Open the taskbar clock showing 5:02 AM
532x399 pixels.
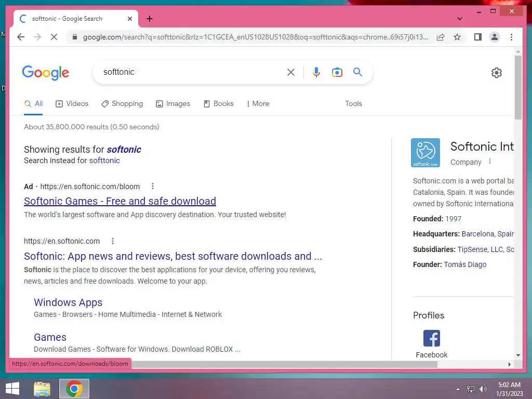click(509, 389)
